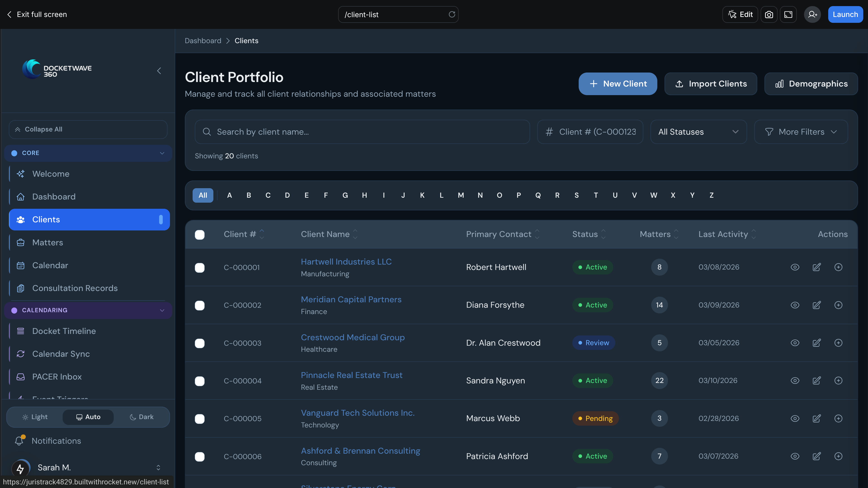Open Consultation Records
Image resolution: width=868 pixels, height=488 pixels.
[89, 288]
